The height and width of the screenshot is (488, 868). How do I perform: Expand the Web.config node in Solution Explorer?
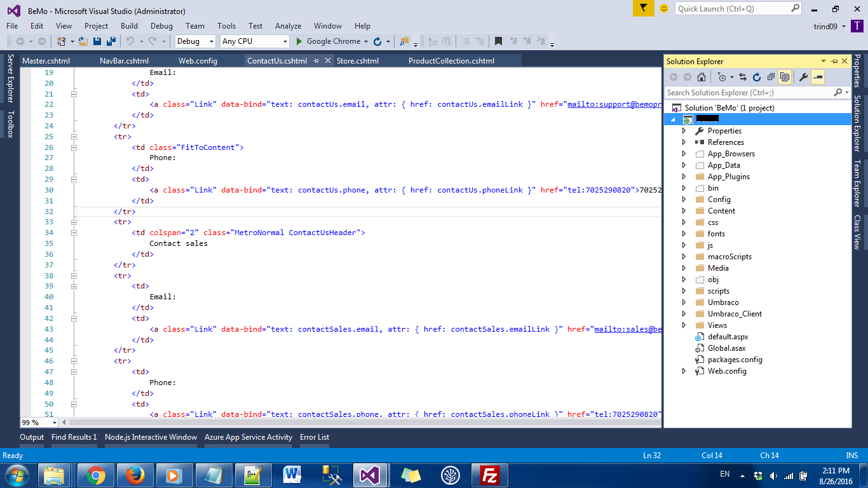point(684,371)
